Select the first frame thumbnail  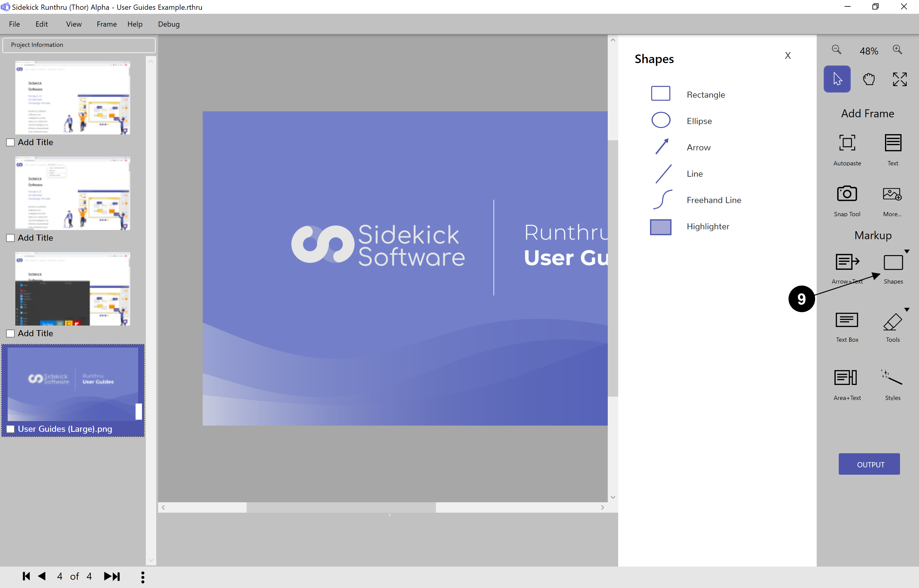(x=73, y=97)
